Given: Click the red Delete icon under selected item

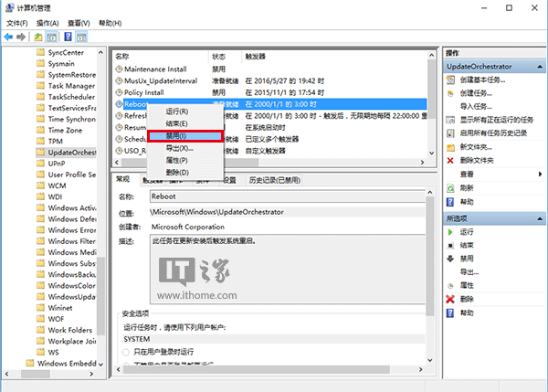Looking at the screenshot, I should (450, 299).
